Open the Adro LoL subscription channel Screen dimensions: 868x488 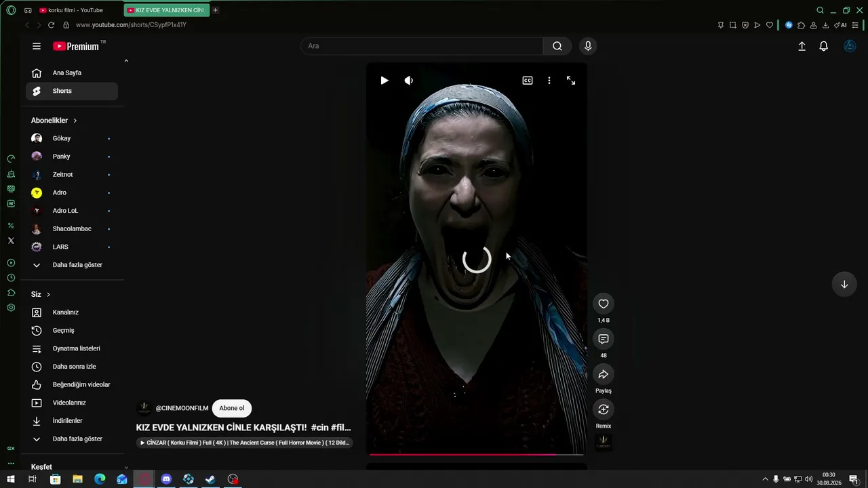(72, 211)
